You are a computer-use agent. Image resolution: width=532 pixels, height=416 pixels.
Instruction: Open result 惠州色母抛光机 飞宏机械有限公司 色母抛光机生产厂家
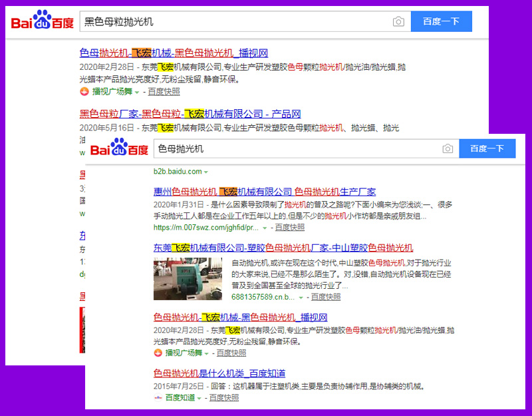coord(265,192)
